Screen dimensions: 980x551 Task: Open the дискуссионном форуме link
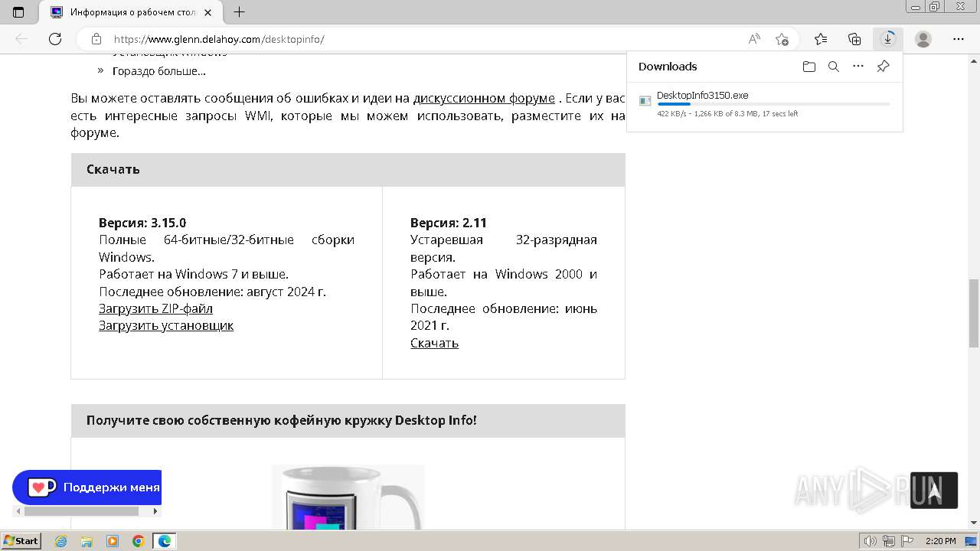(x=484, y=98)
